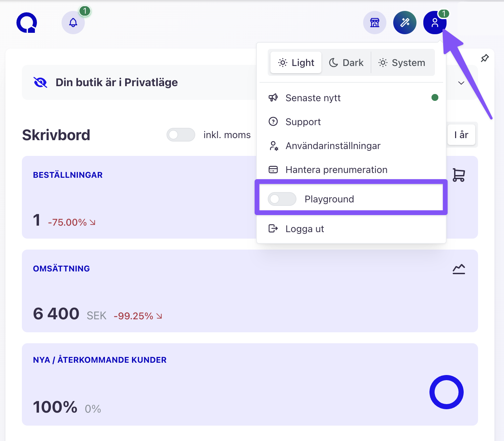The image size is (504, 441).
Task: Click Logga ut
Action: coord(304,229)
